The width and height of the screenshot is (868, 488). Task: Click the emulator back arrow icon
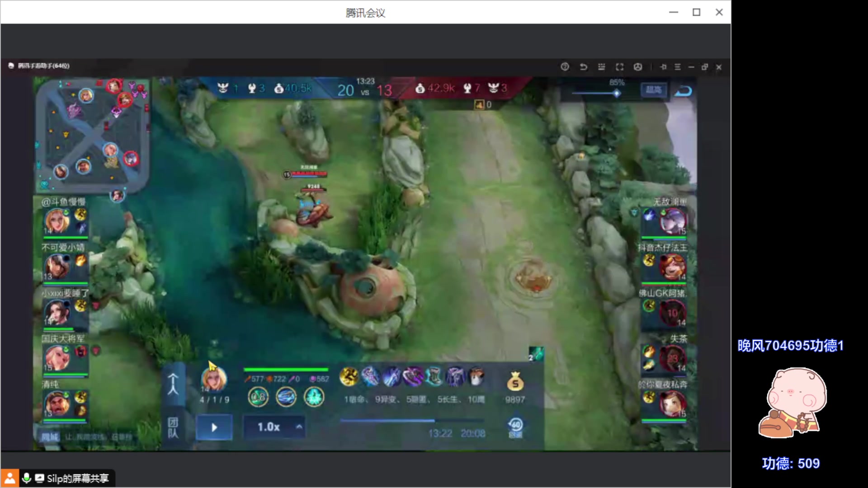[583, 67]
